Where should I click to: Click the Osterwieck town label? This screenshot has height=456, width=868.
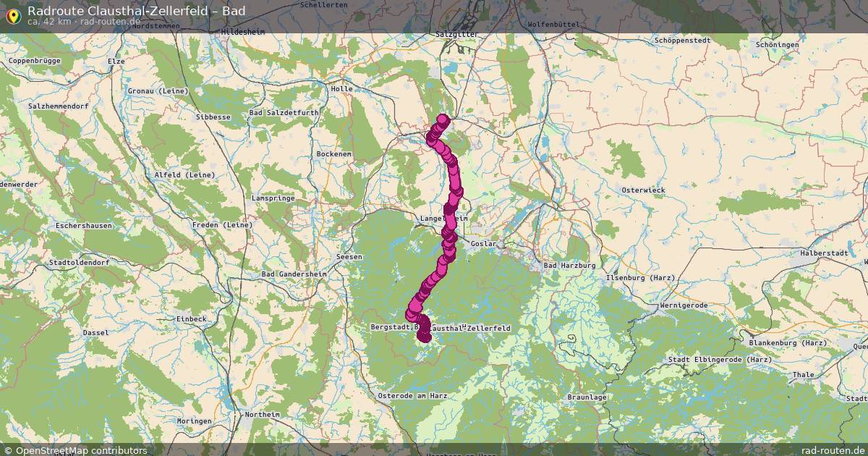[x=643, y=190]
